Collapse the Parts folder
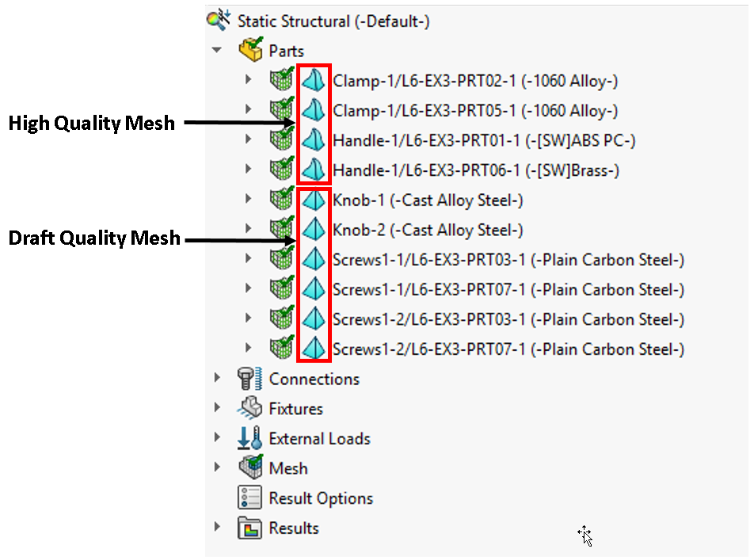Viewport: 754px width, 560px height. pyautogui.click(x=217, y=51)
